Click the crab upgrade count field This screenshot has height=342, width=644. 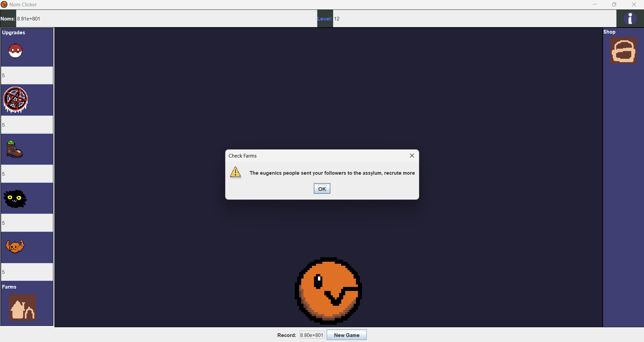tap(27, 272)
